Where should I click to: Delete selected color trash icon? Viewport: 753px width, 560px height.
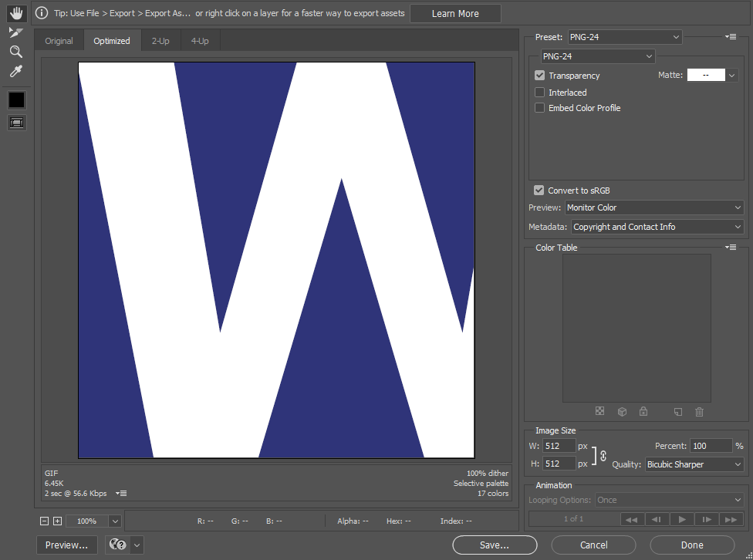pyautogui.click(x=699, y=412)
